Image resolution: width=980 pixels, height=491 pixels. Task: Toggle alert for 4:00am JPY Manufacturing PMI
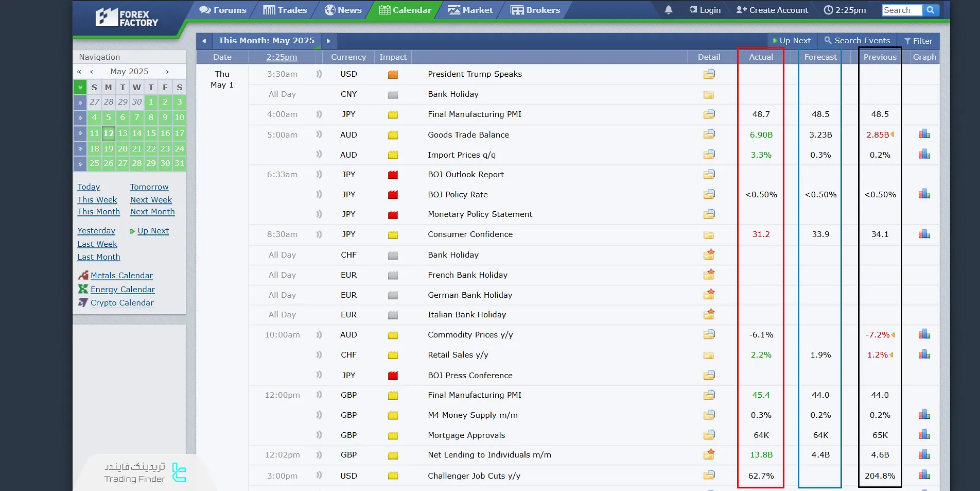(319, 114)
